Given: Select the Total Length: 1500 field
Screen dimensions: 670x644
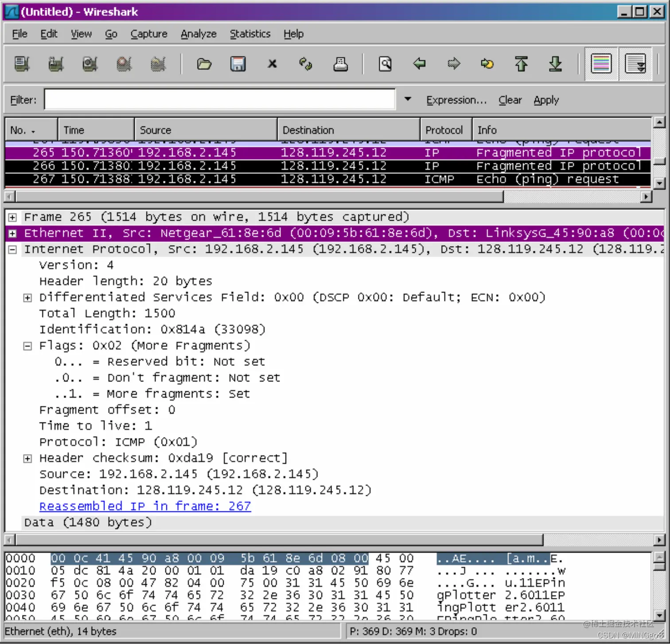Looking at the screenshot, I should click(x=107, y=313).
